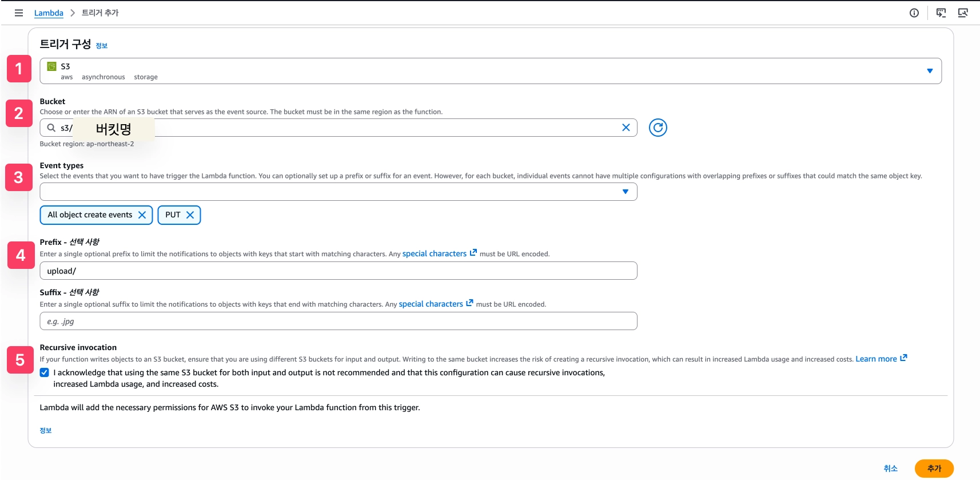This screenshot has width=980, height=480.
Task: Click the external link icon under the Prefix heading
Action: [473, 252]
